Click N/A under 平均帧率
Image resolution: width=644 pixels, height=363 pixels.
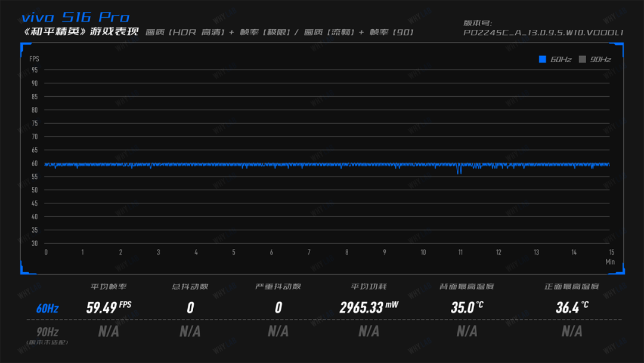click(109, 331)
